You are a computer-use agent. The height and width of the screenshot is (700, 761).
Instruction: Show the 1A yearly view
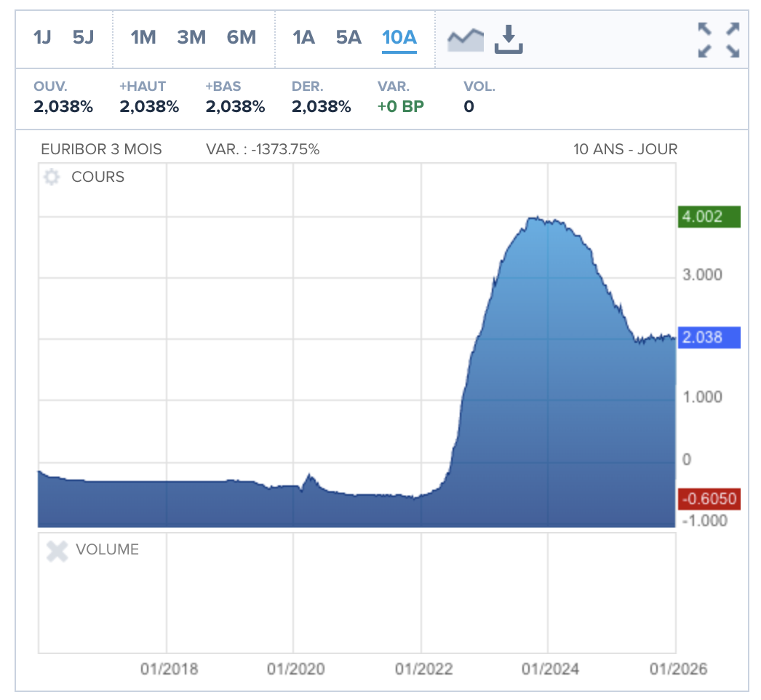coord(303,37)
